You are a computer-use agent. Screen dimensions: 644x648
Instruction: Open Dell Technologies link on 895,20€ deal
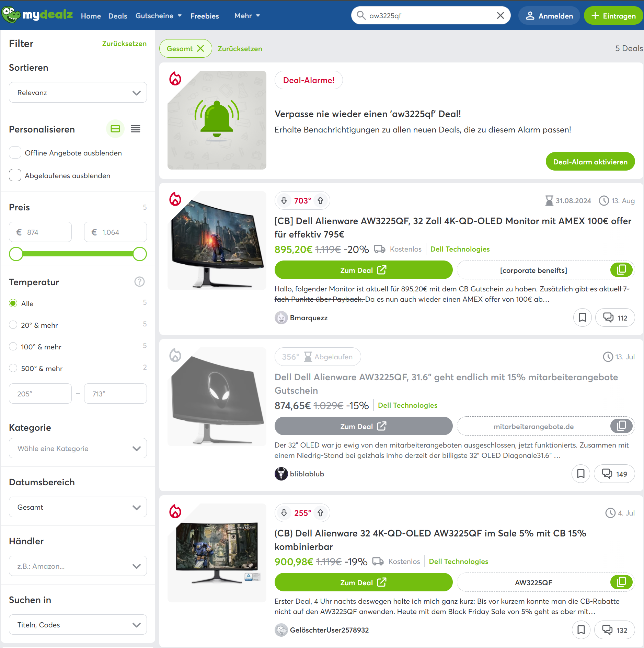tap(460, 249)
